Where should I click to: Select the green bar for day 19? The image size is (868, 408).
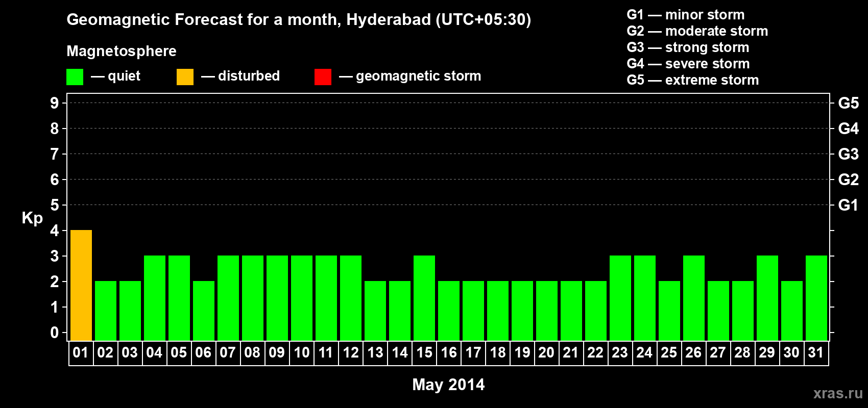522,311
